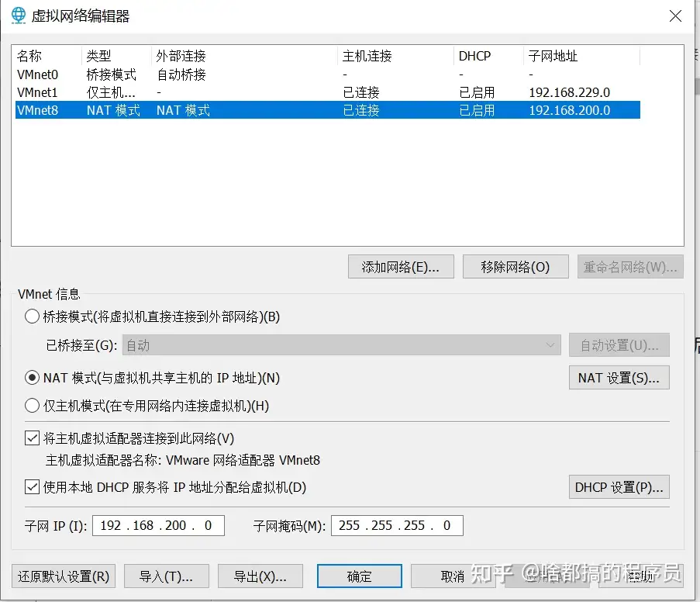The height and width of the screenshot is (602, 700).
Task: Click 仅主机... type cell of VMnet1
Action: point(111,92)
